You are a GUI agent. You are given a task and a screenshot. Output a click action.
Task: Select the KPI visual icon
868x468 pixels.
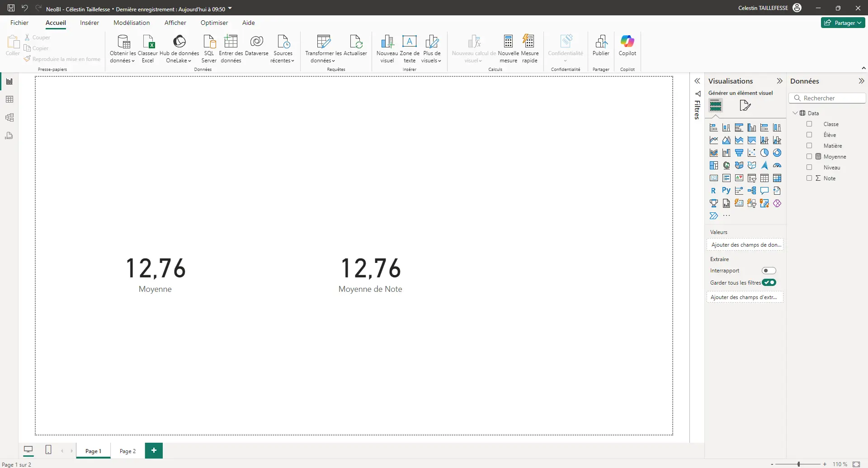739,178
